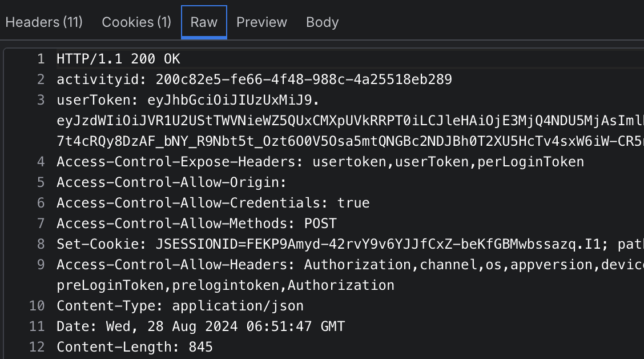This screenshot has width=644, height=359.
Task: Select the Raw tab
Action: click(x=204, y=22)
